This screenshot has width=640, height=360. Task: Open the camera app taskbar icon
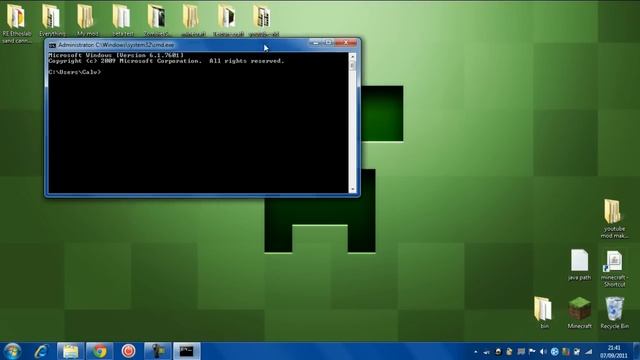click(158, 351)
